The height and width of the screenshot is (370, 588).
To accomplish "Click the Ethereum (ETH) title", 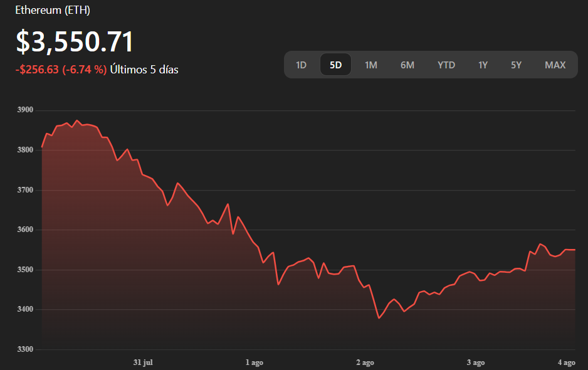I will click(53, 10).
